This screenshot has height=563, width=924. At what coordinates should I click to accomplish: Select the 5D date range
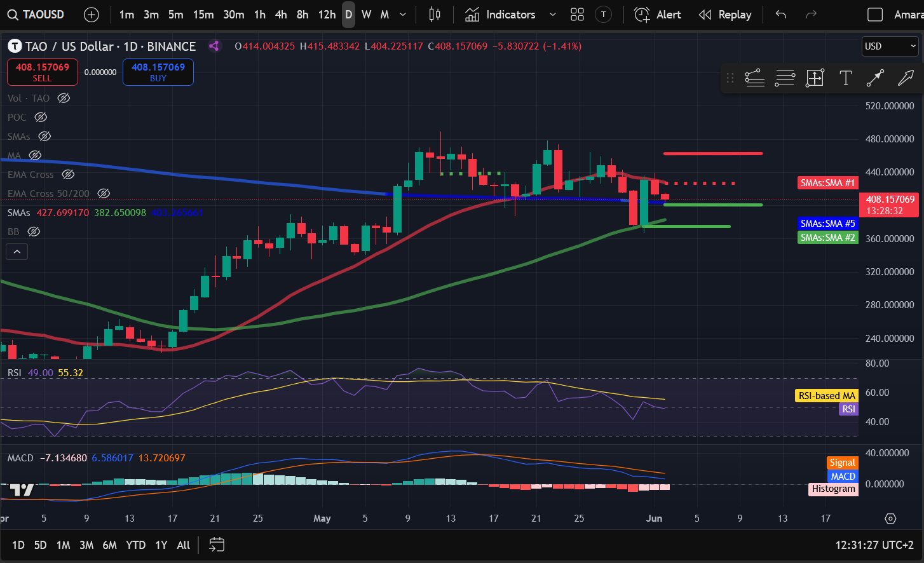[x=40, y=545]
